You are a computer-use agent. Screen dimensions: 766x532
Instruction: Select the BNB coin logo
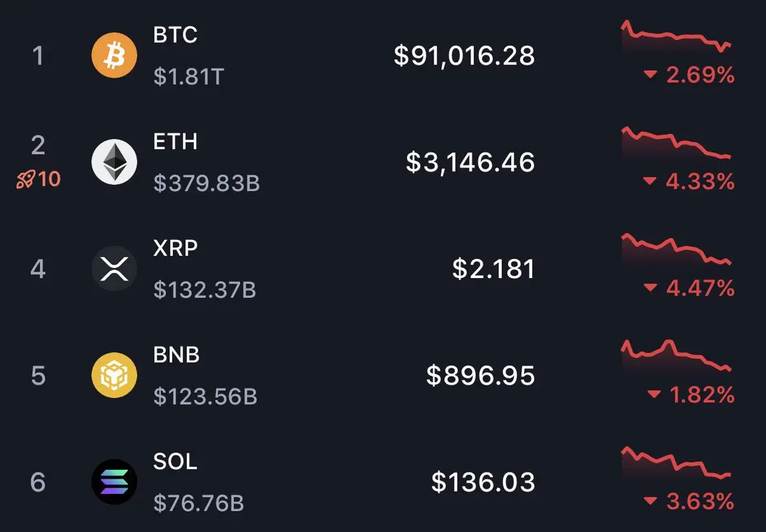[114, 375]
